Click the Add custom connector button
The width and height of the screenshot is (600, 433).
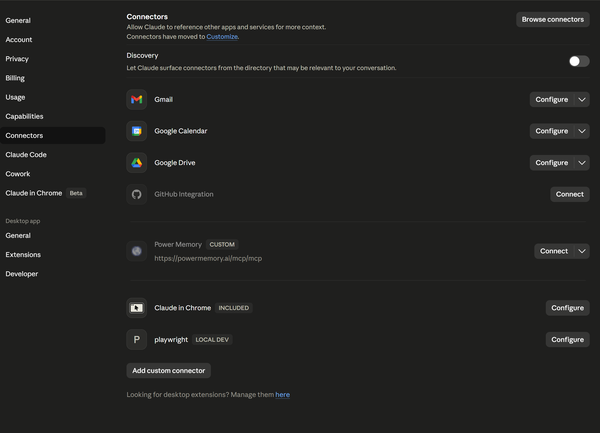point(168,371)
